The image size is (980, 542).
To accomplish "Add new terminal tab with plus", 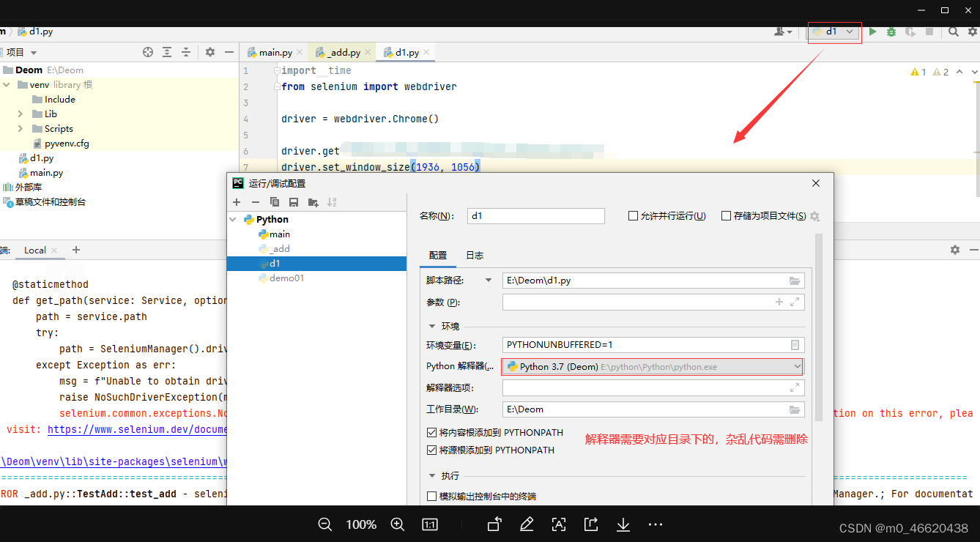I will click(x=76, y=250).
